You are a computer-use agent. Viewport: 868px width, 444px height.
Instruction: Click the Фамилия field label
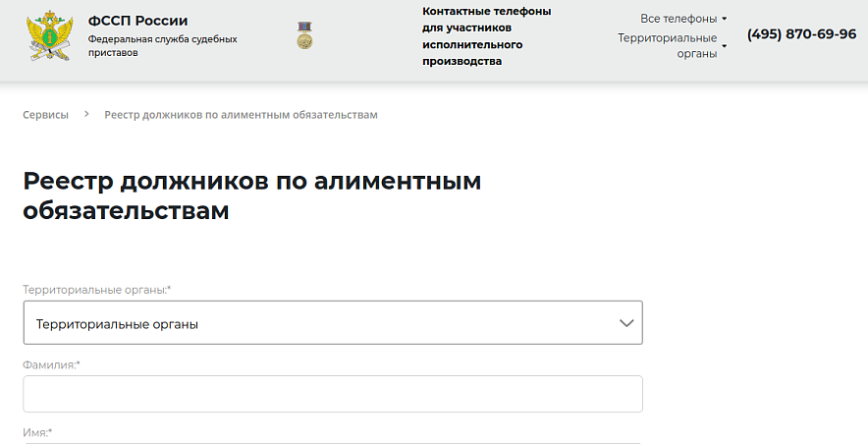[x=51, y=364]
